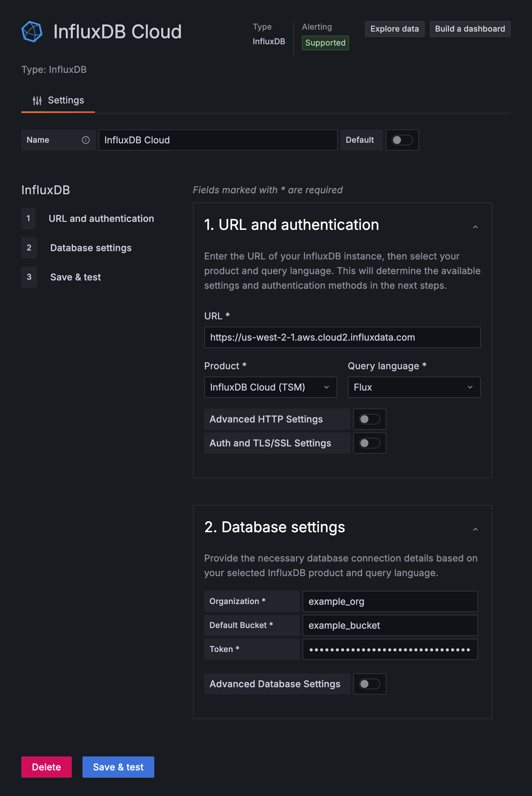Enable the Default data source toggle
Image resolution: width=532 pixels, height=796 pixels.
[x=402, y=140]
